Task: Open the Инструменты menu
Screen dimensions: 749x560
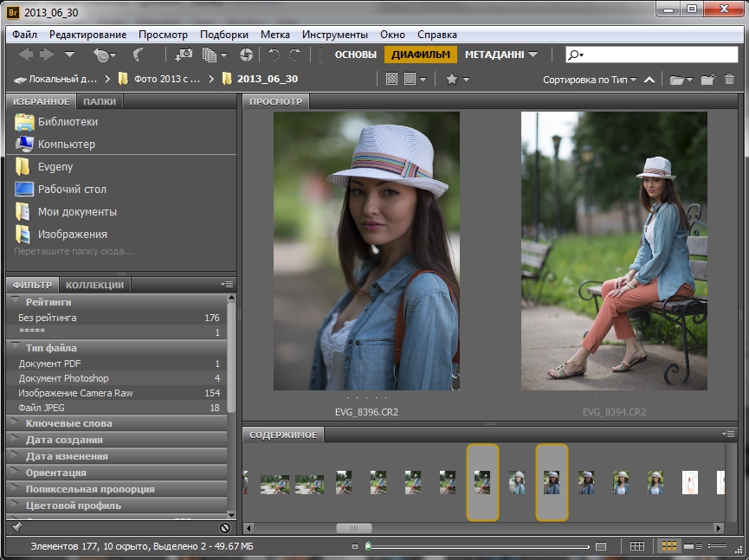Action: pos(335,35)
